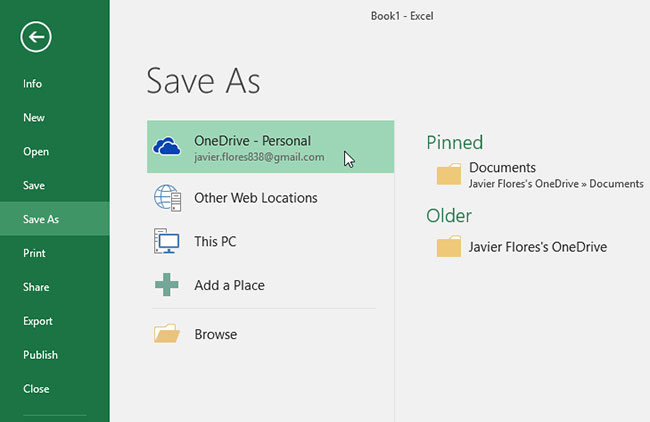Select Open in the backstage sidebar
Viewport: 650px width, 422px height.
55,152
